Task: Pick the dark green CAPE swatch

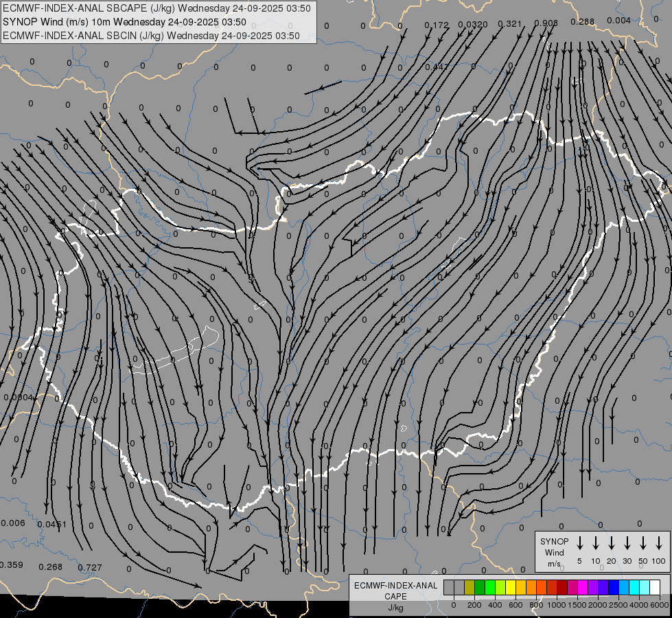Action: click(480, 587)
